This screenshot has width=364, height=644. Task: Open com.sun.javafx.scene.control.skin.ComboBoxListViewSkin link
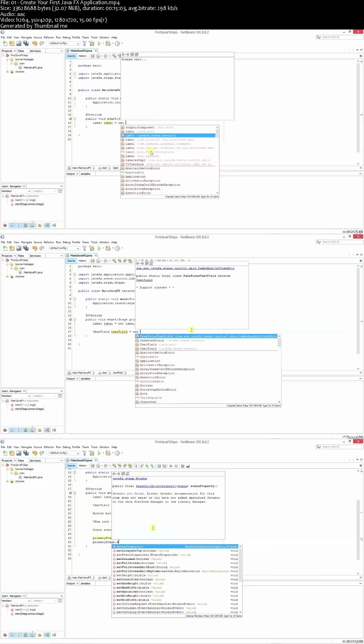[185, 268]
